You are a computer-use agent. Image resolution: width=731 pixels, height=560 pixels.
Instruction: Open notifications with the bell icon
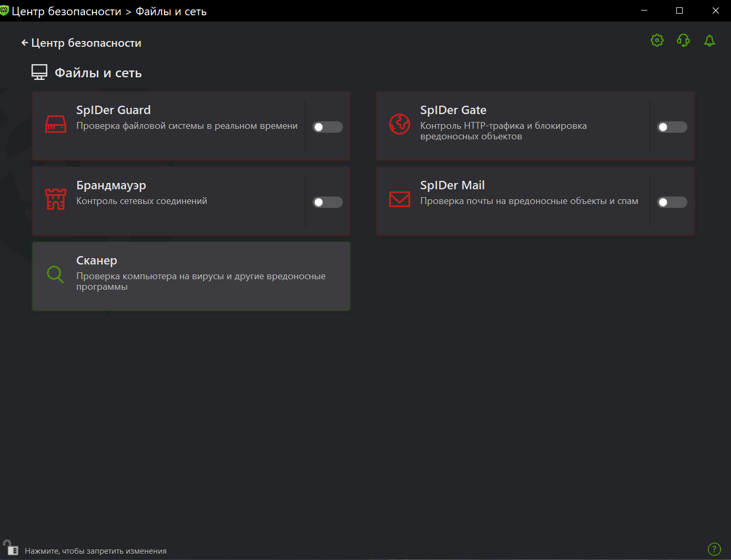pyautogui.click(x=709, y=40)
